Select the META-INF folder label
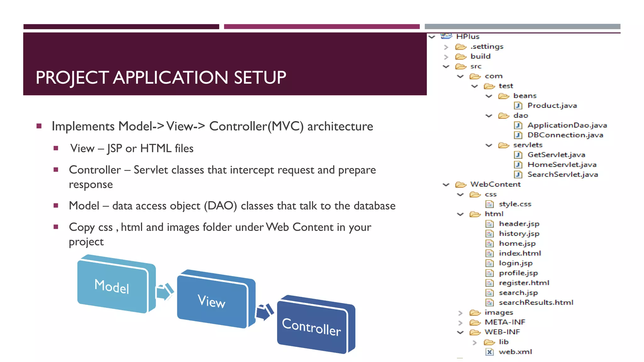 pos(505,322)
